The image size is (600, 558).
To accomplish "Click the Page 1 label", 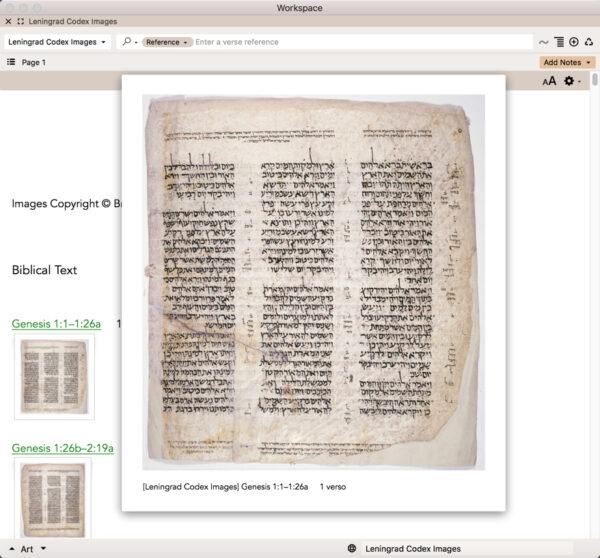I will tap(34, 62).
